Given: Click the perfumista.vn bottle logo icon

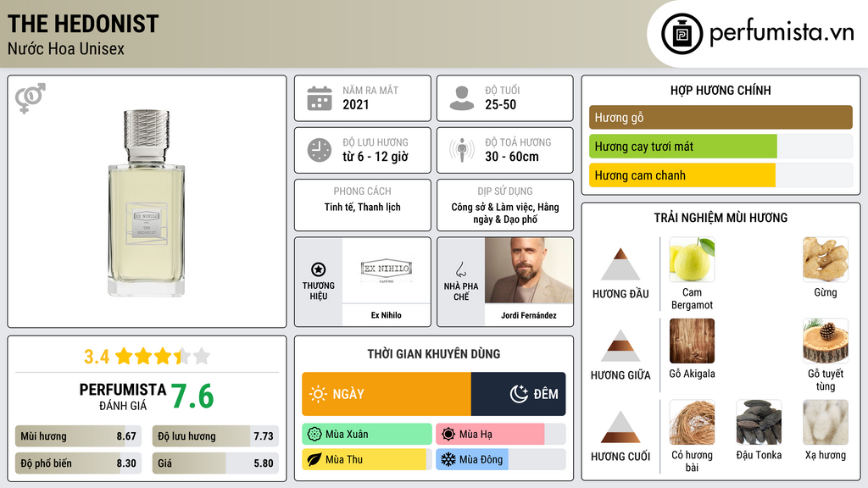Looking at the screenshot, I should (682, 34).
